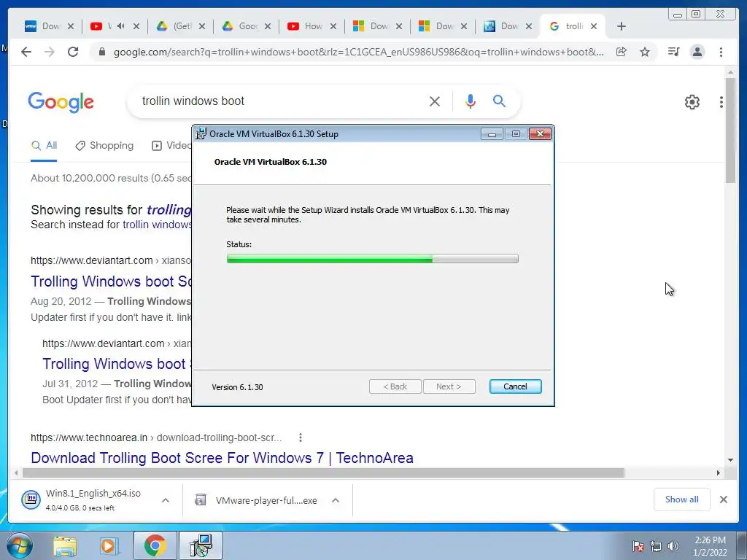Viewport: 747px width, 560px height.
Task: Open the three-dot menu next to the technoarea.in result
Action: [x=300, y=437]
